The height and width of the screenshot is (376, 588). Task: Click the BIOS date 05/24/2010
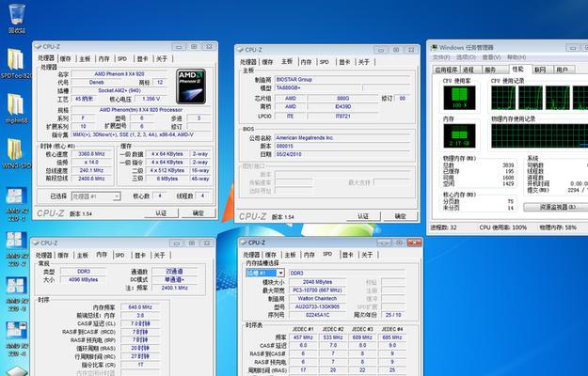342,154
